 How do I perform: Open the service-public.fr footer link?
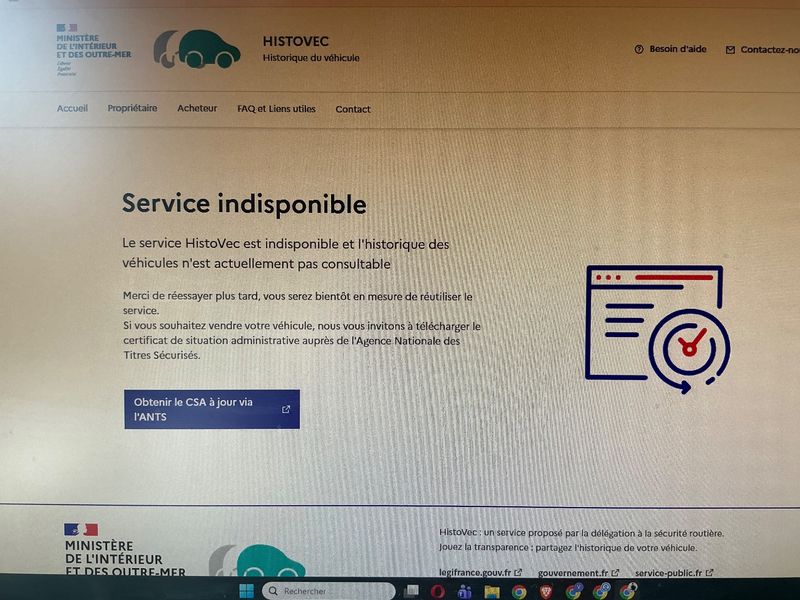click(x=674, y=573)
